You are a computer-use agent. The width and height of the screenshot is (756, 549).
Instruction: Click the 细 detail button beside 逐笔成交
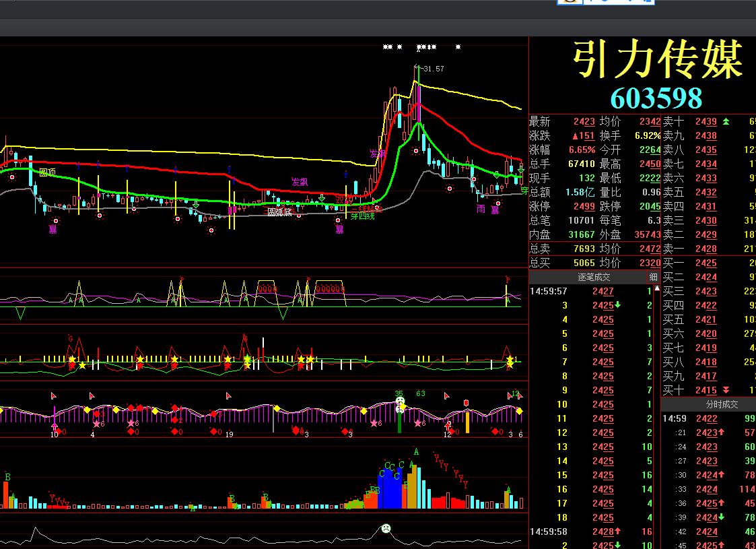tap(653, 277)
